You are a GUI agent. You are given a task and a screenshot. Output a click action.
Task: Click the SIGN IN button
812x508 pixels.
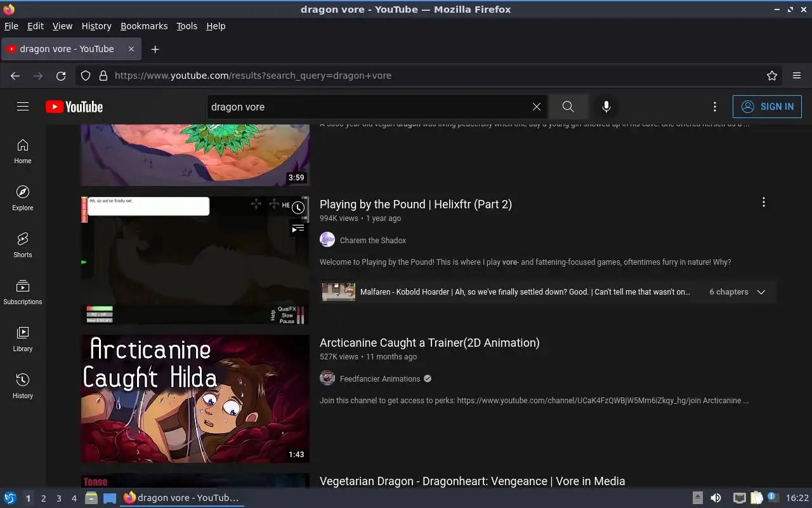point(767,107)
